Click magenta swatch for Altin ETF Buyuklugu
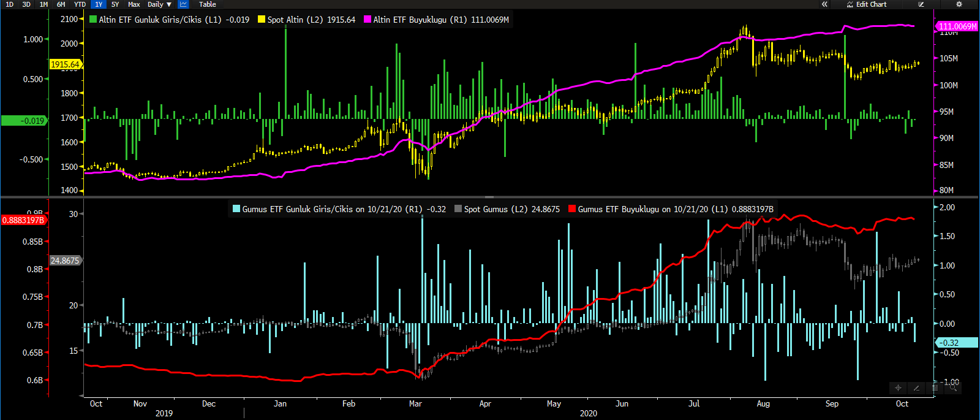The image size is (980, 420). [x=367, y=20]
